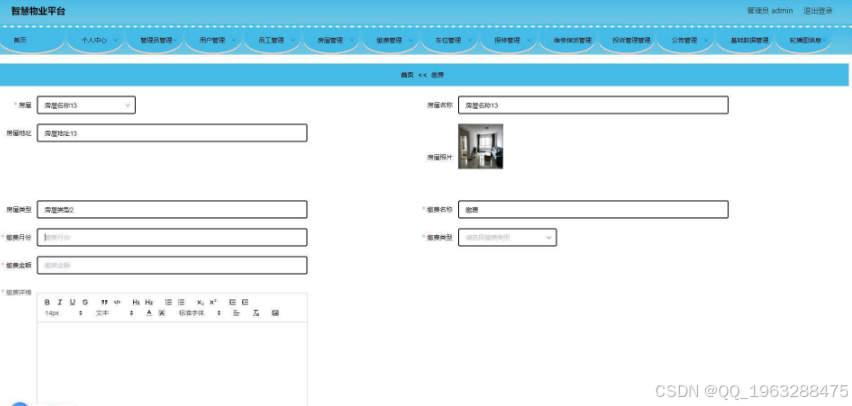Apply italic formatting in the editor
This screenshot has height=406, width=852.
pyautogui.click(x=60, y=302)
